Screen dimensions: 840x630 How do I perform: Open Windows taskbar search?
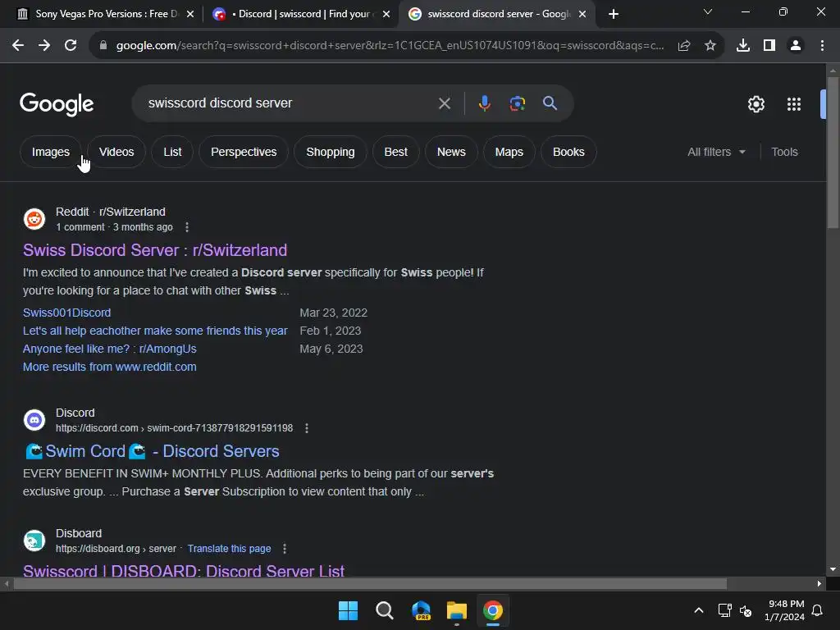(384, 610)
